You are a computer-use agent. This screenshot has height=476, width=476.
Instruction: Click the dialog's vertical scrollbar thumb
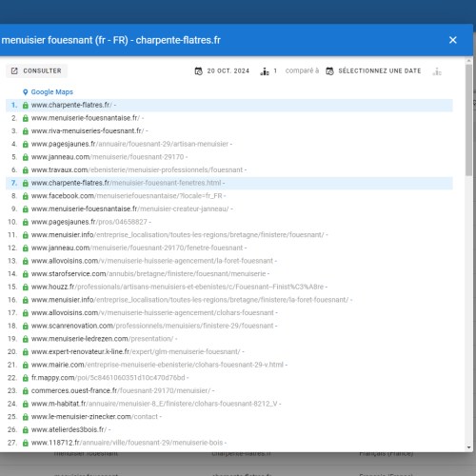pyautogui.click(x=469, y=120)
